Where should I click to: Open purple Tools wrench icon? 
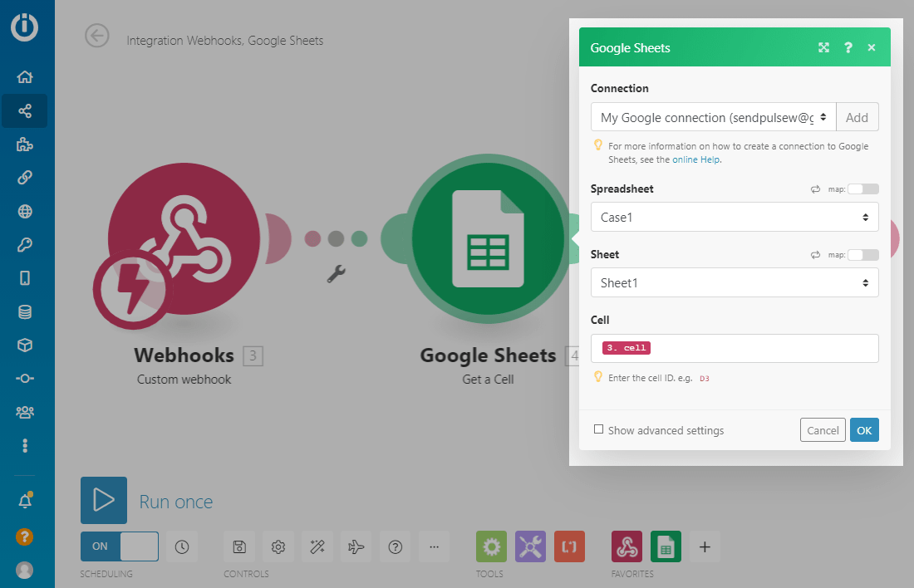[530, 546]
